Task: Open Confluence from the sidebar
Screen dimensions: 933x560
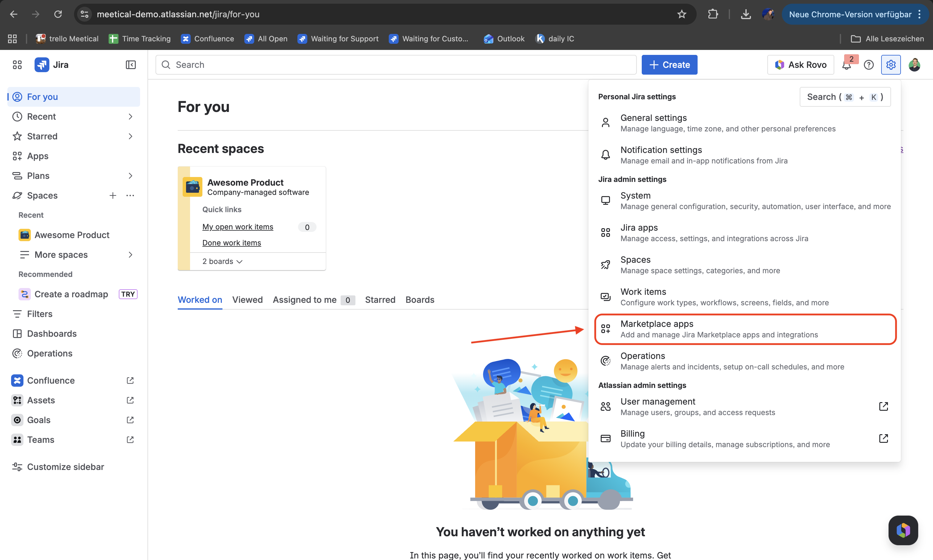Action: [x=73, y=381]
